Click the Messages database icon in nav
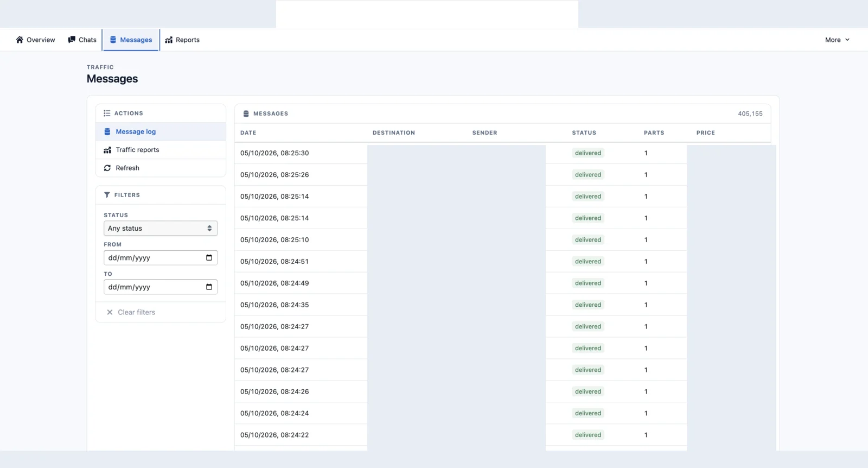 [113, 40]
